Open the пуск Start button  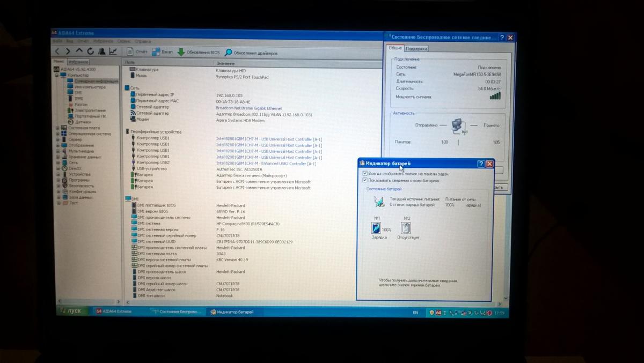(72, 311)
